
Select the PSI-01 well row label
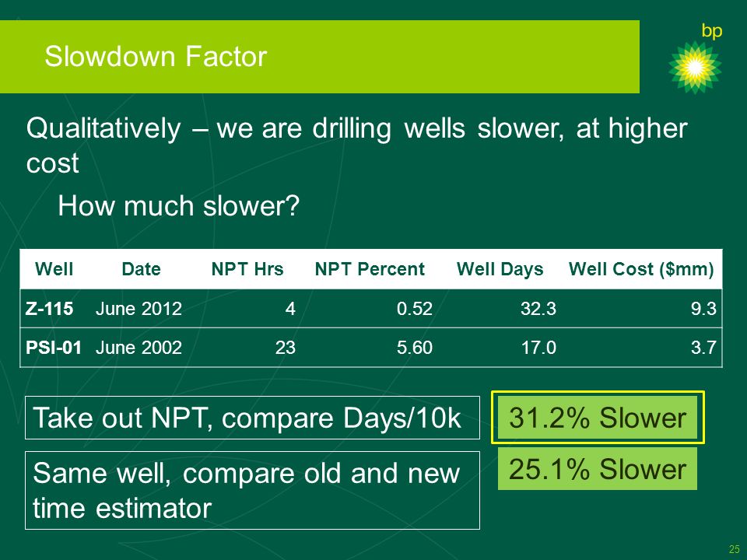pyautogui.click(x=54, y=347)
